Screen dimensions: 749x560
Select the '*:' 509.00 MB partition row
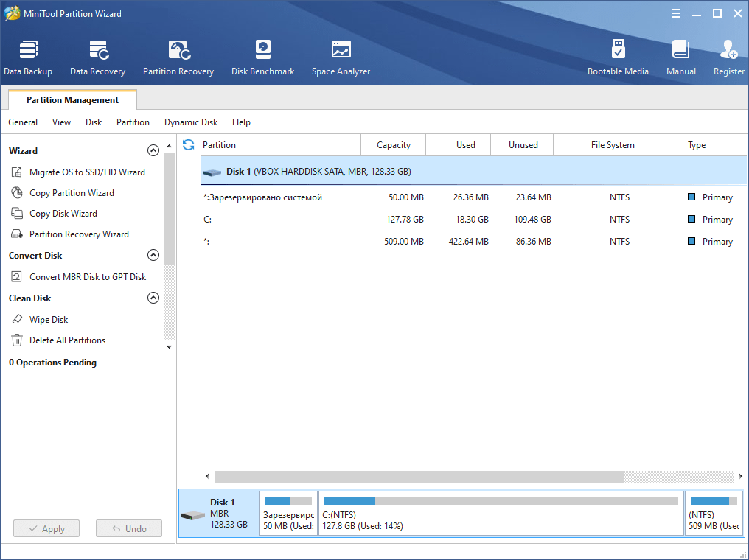[x=474, y=241]
